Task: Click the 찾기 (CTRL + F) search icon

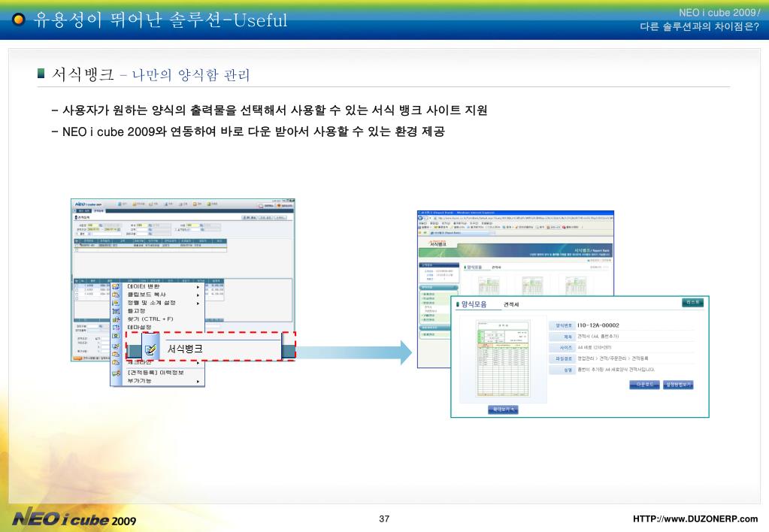Action: coord(116,319)
